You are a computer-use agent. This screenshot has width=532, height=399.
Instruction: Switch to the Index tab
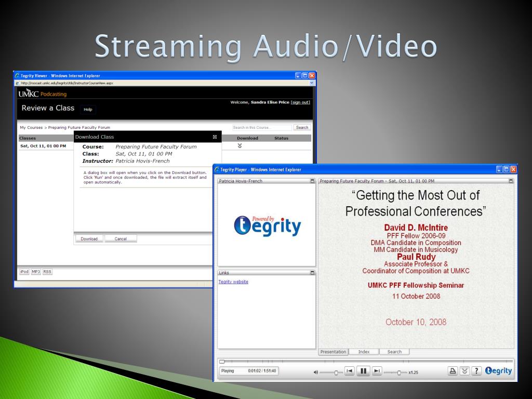[364, 352]
